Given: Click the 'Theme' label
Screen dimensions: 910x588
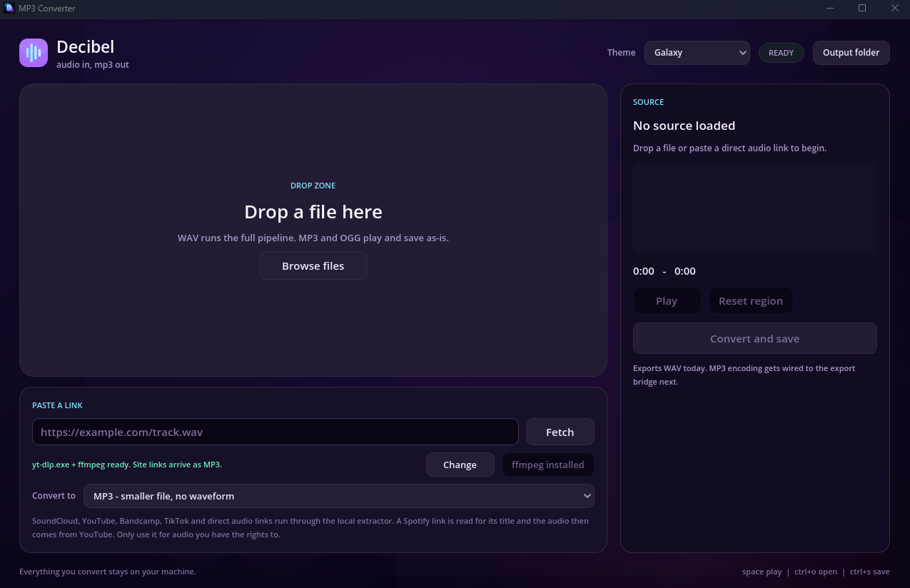Looking at the screenshot, I should coord(621,53).
